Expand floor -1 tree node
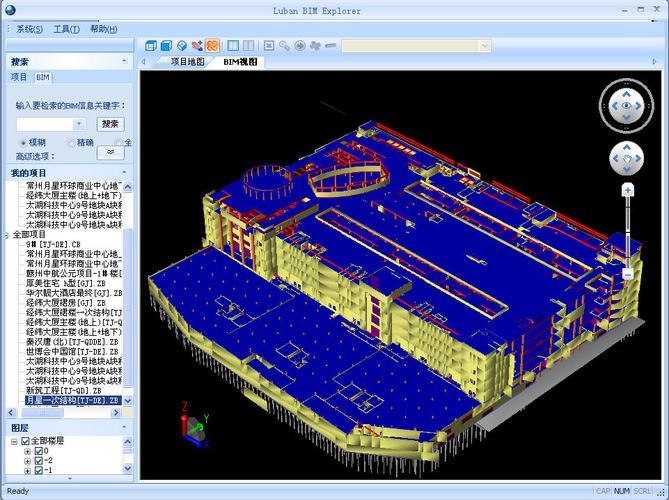The height and width of the screenshot is (500, 669). pos(27,471)
